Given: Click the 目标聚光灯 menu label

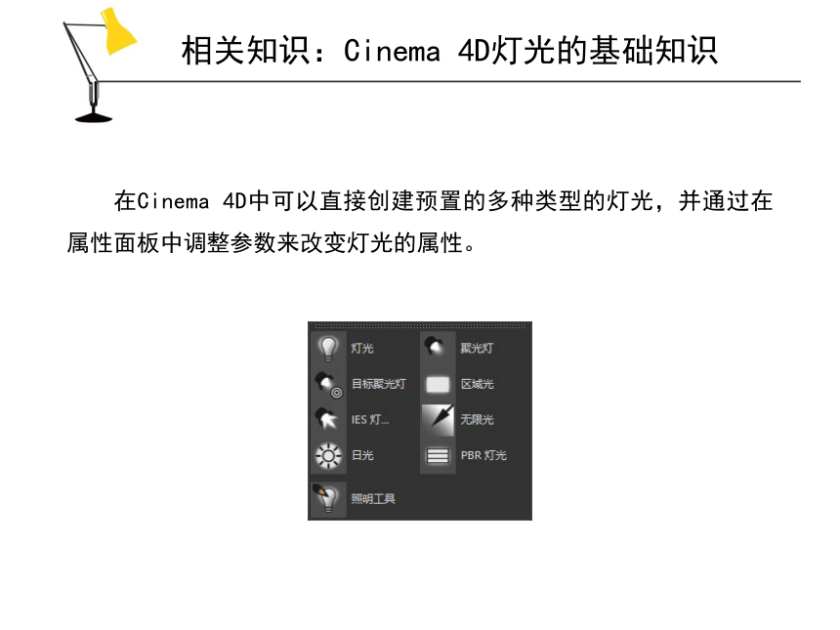Looking at the screenshot, I should [x=379, y=384].
